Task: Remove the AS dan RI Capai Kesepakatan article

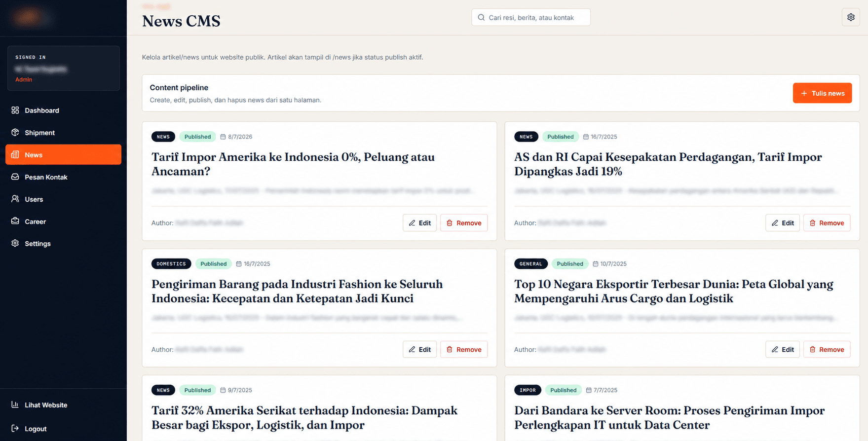Action: [x=827, y=223]
